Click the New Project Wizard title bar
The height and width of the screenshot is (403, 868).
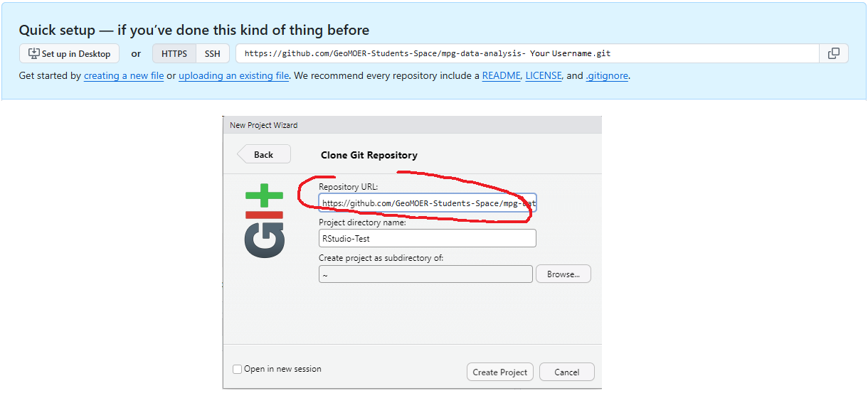[412, 125]
